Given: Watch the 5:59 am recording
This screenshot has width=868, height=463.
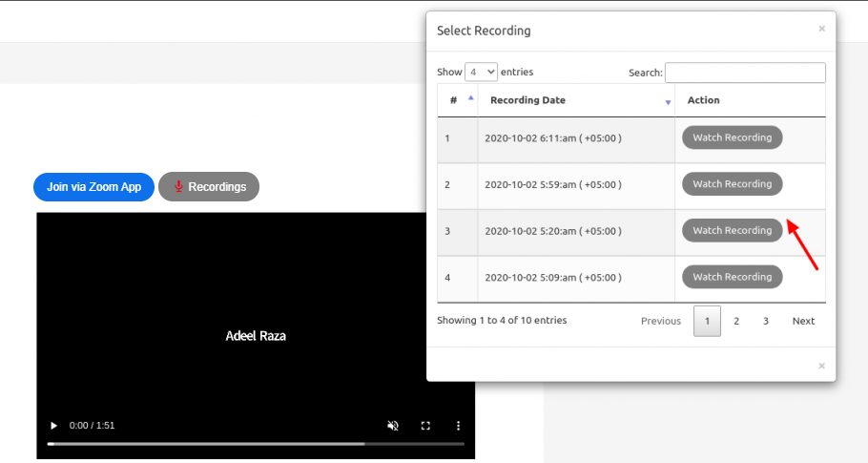Looking at the screenshot, I should point(732,184).
